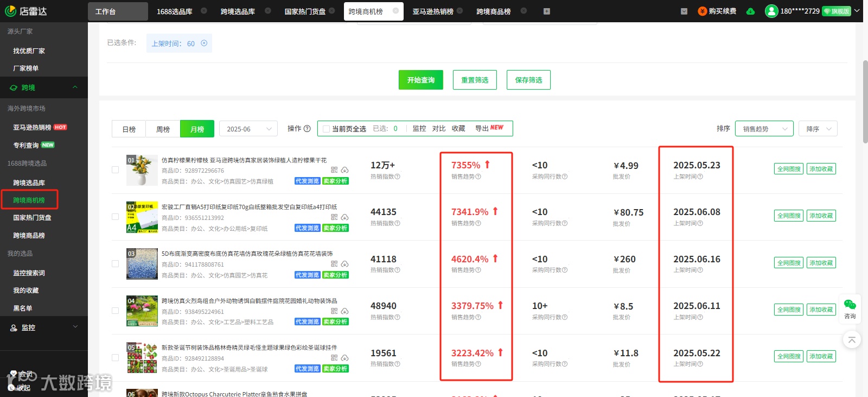Switch to 国家热门货盘 top tab
Viewport: 868px width, 397px height.
305,11
